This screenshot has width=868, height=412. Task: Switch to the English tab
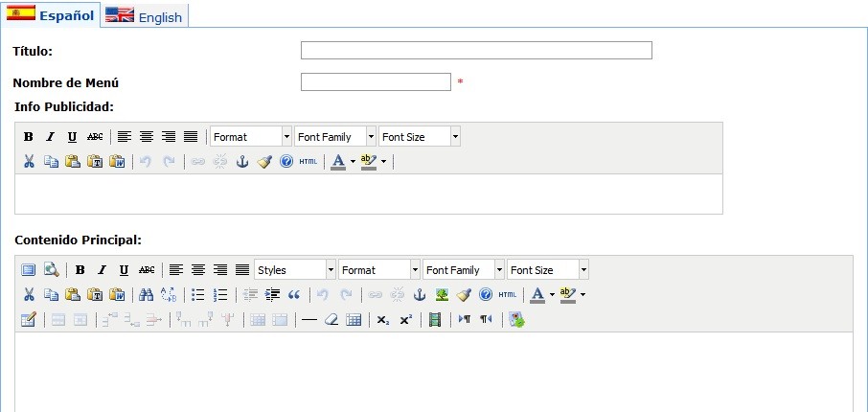point(145,16)
